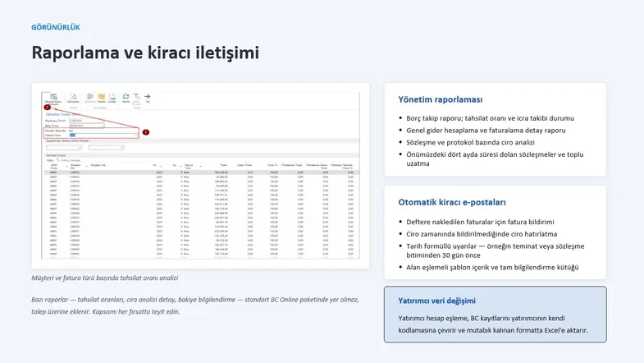The image size is (644, 363).
Task: Click the italic note starting 'Bazı raporlar'
Action: [195, 306]
